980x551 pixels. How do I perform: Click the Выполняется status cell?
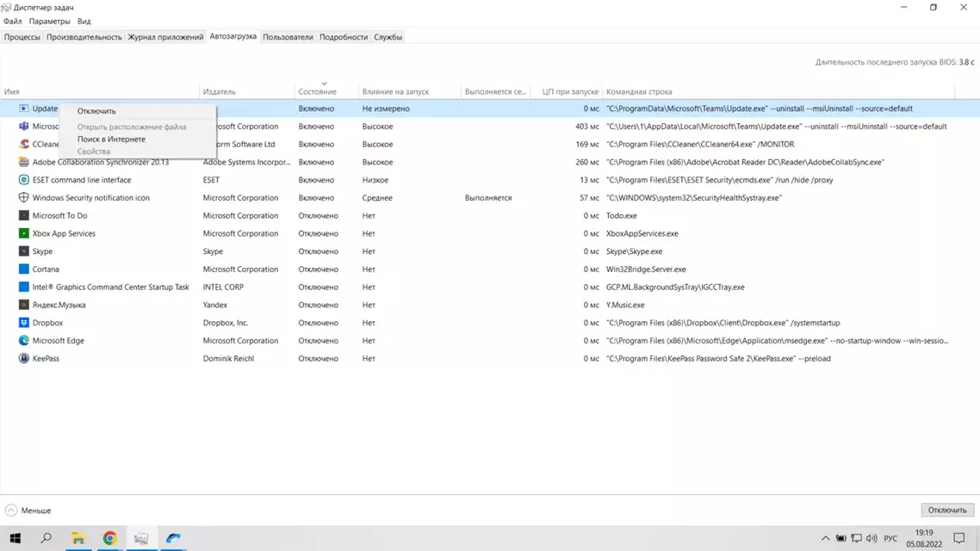[x=488, y=198]
